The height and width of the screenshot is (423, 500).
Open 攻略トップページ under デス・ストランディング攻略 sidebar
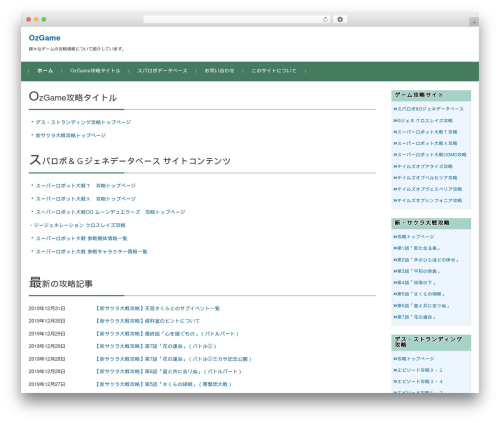coord(414,359)
